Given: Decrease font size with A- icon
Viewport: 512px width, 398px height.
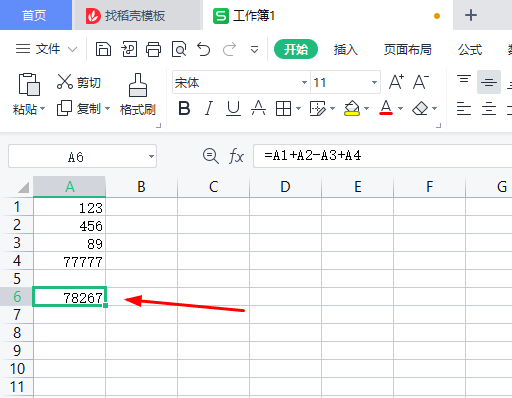Looking at the screenshot, I should click(421, 82).
